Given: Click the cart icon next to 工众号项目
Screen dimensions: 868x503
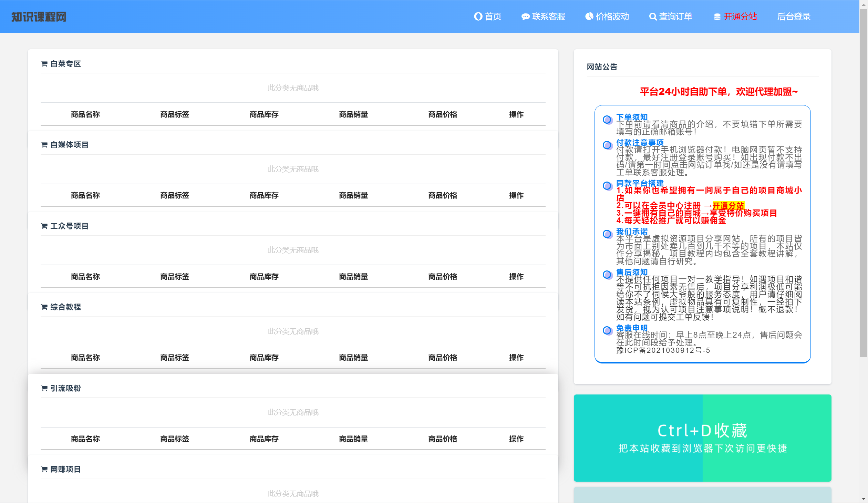Looking at the screenshot, I should (44, 226).
